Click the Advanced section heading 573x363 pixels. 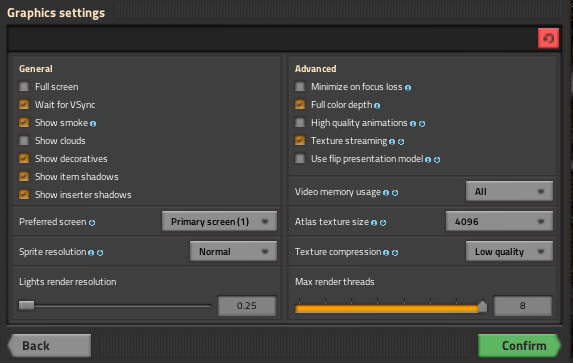[x=315, y=69]
